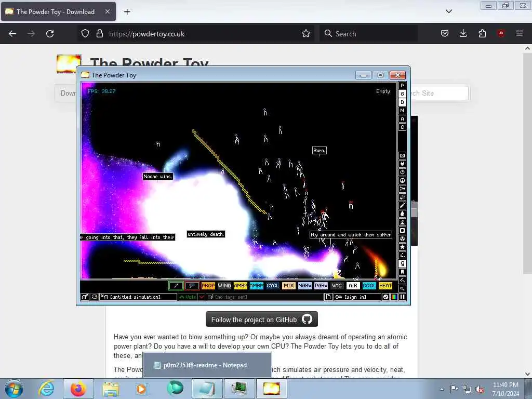The height and width of the screenshot is (399, 532).
Task: Show hidden system tray icons arrow
Action: (x=442, y=389)
